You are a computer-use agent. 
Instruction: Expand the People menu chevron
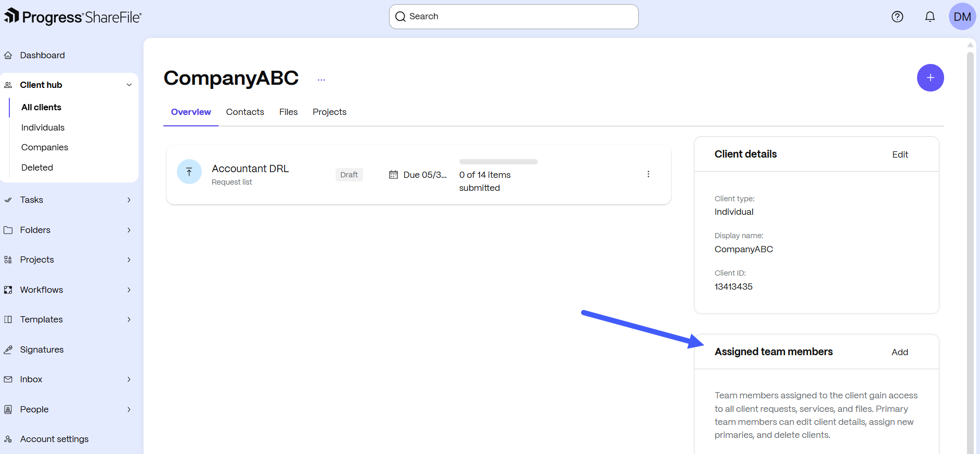click(x=129, y=409)
